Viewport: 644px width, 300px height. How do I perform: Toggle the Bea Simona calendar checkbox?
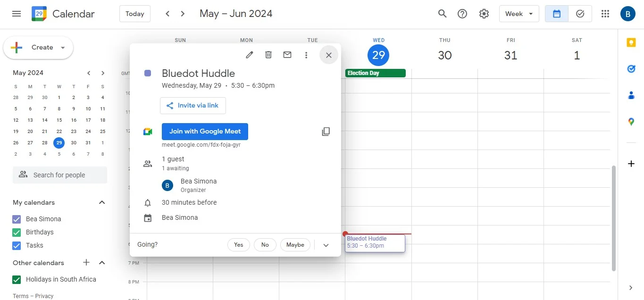[x=17, y=219]
